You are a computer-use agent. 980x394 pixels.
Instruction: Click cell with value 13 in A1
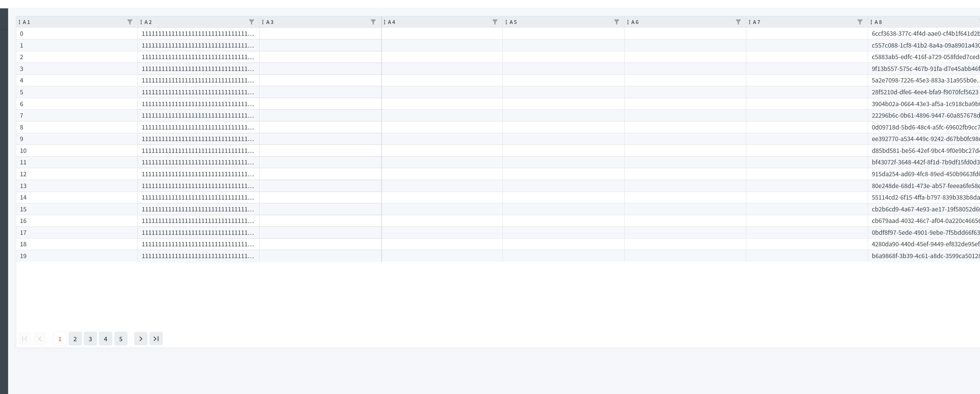77,185
